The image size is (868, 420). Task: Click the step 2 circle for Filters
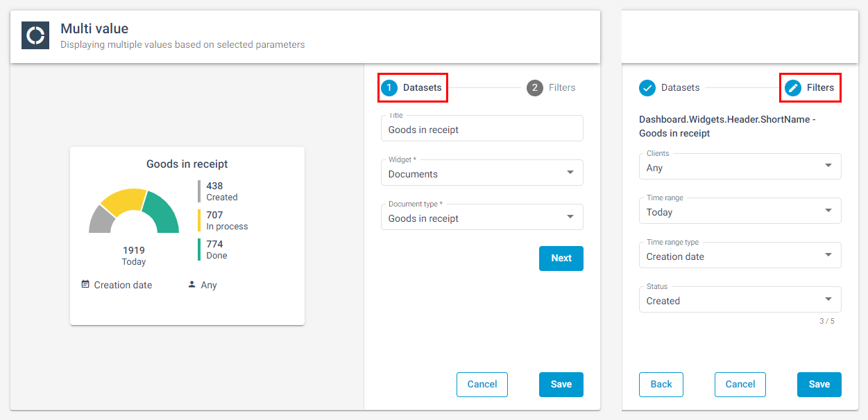534,88
